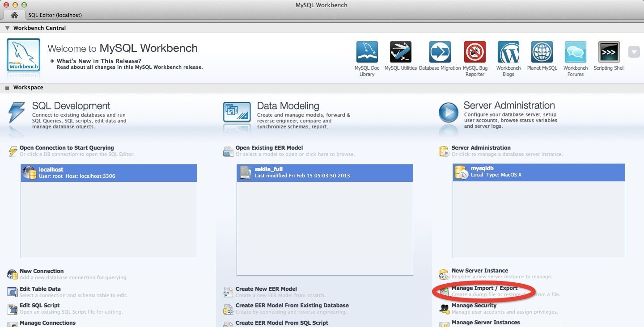644x327 pixels.
Task: Click the server instances list area
Action: click(x=539, y=211)
